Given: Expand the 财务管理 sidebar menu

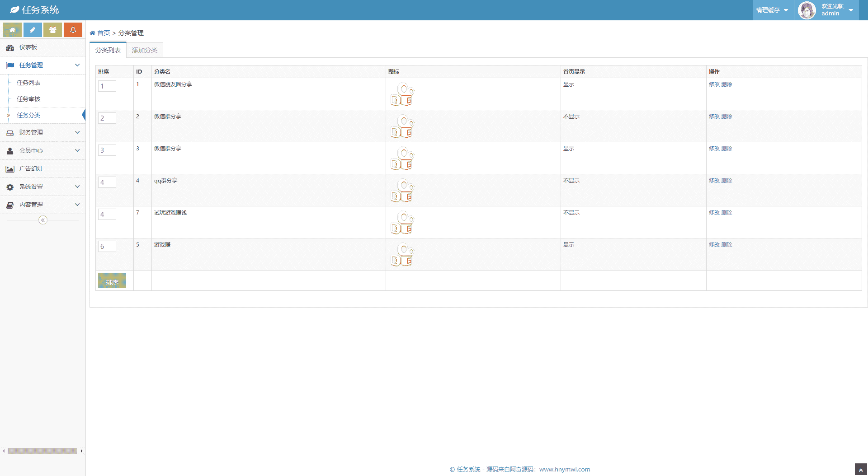Looking at the screenshot, I should coord(42,132).
